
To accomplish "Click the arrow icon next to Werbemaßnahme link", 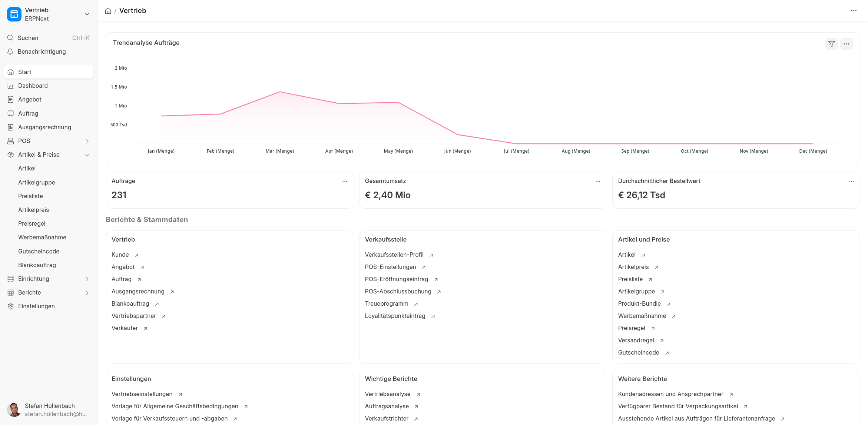I will pos(674,316).
